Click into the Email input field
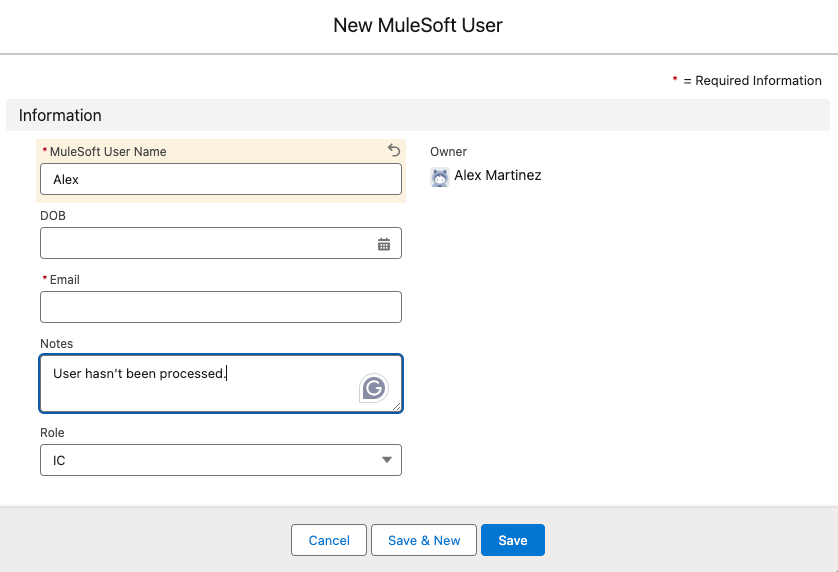838x572 pixels. (x=221, y=307)
